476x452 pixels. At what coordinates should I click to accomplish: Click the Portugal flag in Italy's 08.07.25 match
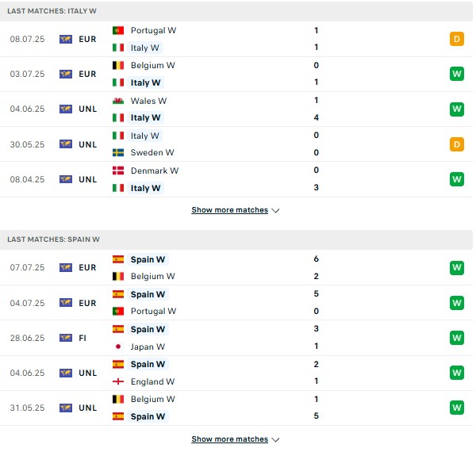click(117, 30)
